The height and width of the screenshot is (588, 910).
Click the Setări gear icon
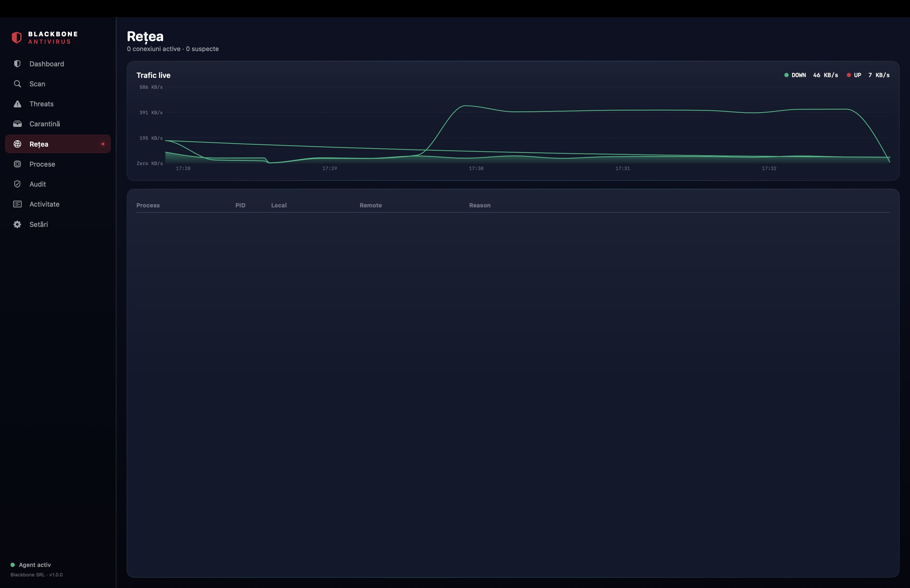point(17,224)
